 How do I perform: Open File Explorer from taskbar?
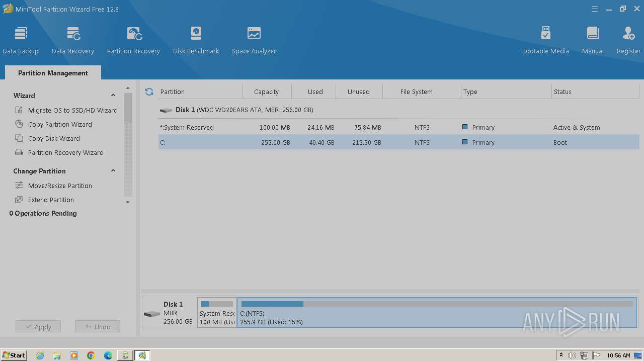tap(57, 355)
